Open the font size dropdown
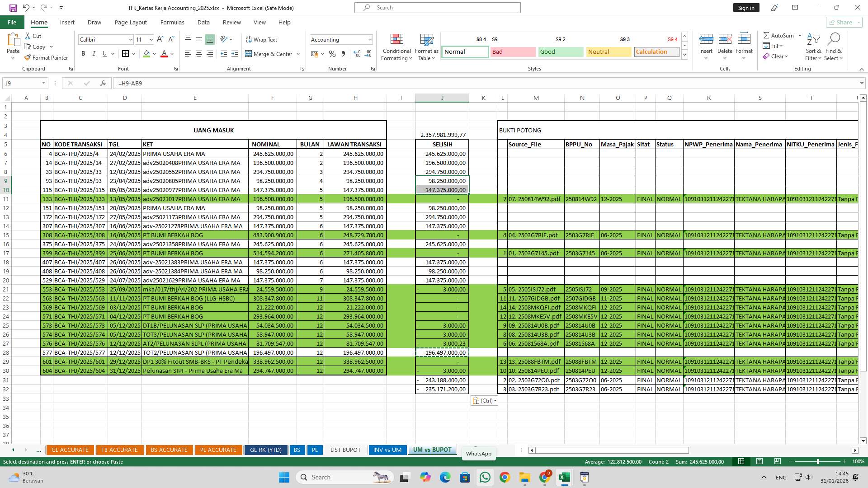 click(151, 39)
